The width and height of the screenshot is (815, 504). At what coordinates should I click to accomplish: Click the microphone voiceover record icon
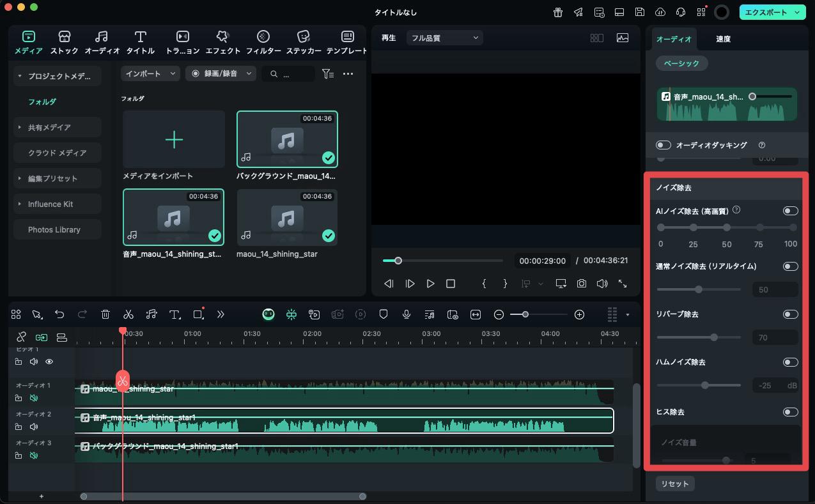click(406, 314)
